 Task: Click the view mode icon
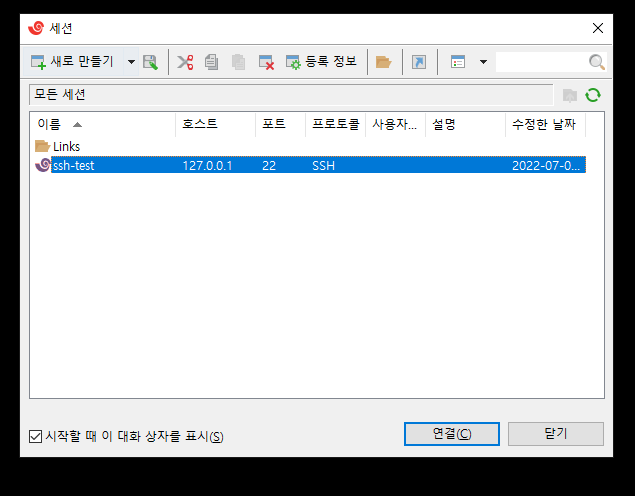tap(458, 62)
